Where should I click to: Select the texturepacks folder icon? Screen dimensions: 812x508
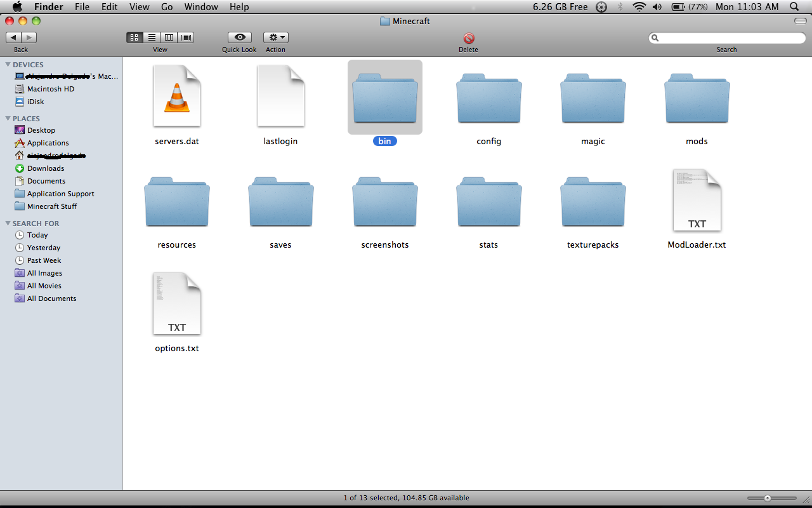[593, 201]
